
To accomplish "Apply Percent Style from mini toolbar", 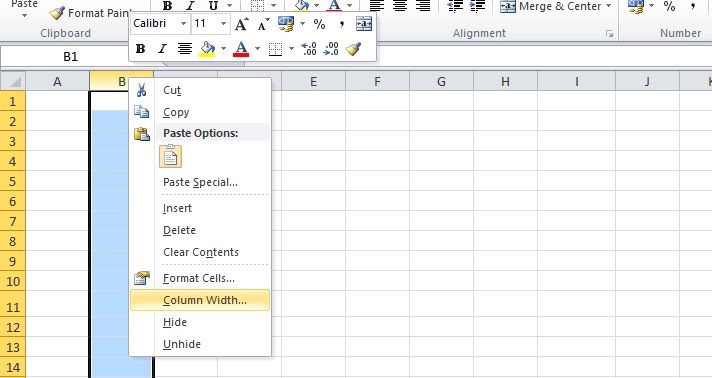I will 319,24.
